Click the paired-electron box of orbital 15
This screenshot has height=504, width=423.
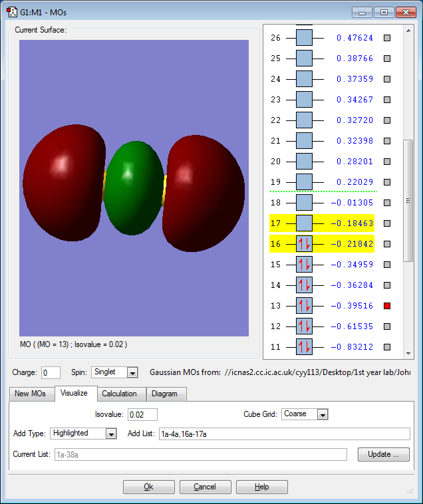coord(304,265)
